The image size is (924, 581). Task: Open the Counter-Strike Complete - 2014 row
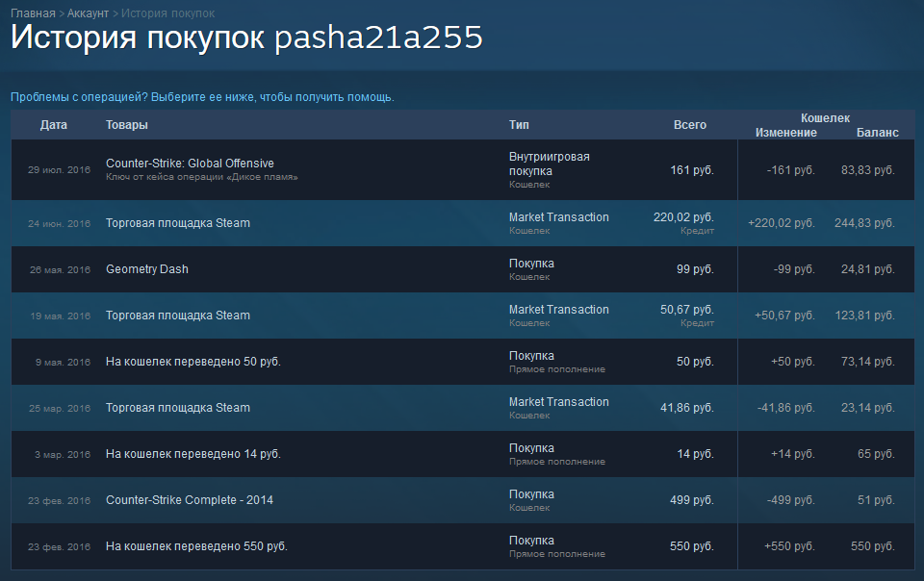[463, 500]
